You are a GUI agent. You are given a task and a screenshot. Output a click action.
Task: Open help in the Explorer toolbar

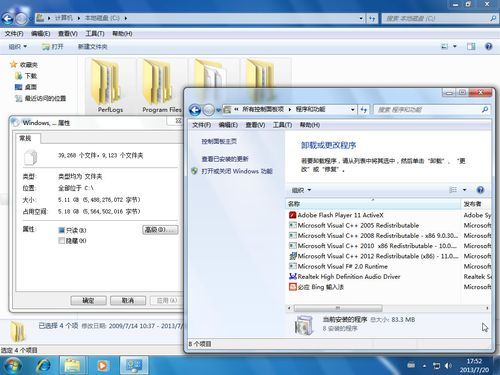tap(488, 46)
